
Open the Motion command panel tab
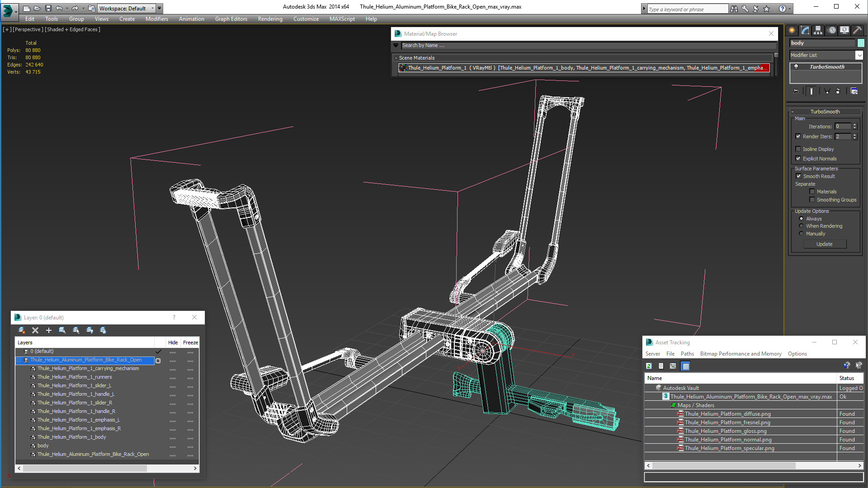pos(832,30)
